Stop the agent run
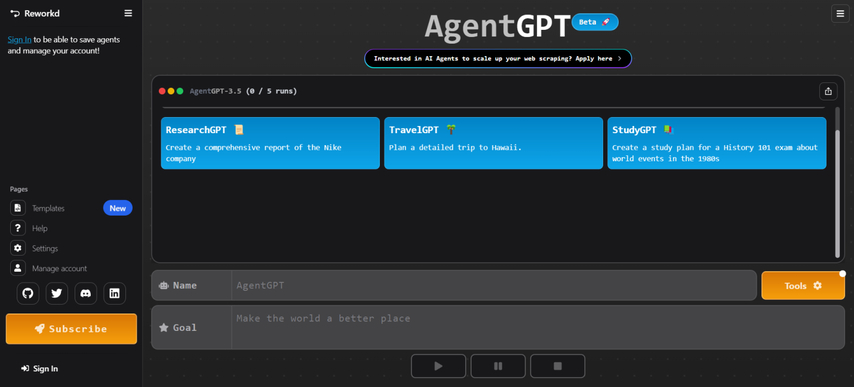The image size is (854, 387). (x=557, y=366)
